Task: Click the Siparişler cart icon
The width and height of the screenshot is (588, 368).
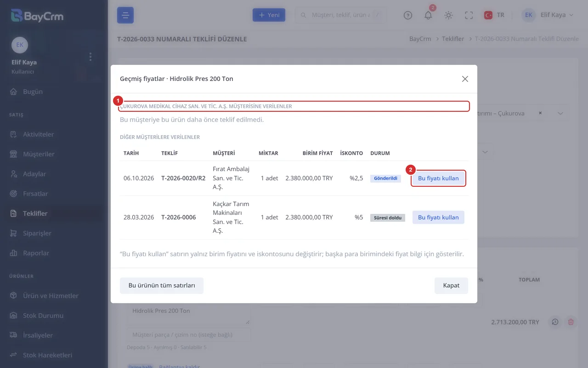Action: coord(14,233)
